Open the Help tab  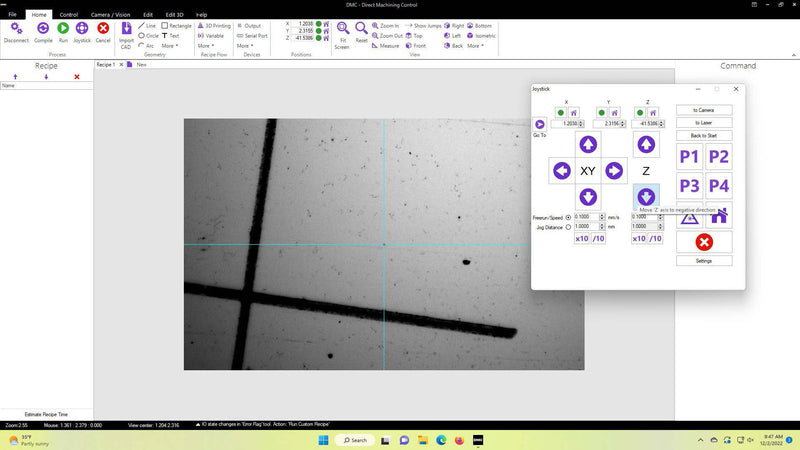[x=202, y=14]
